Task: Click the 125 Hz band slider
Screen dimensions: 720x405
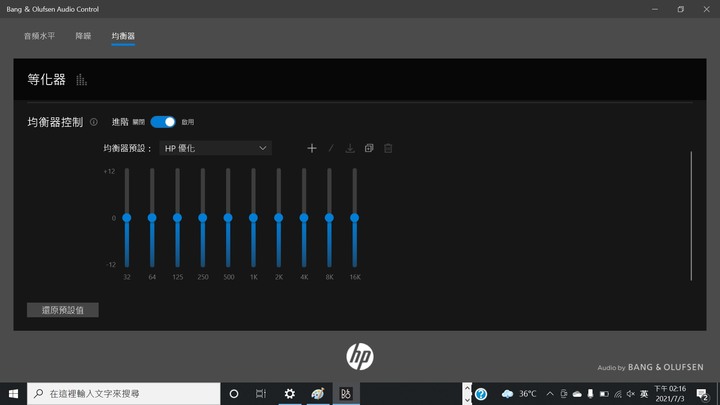Action: (x=177, y=218)
